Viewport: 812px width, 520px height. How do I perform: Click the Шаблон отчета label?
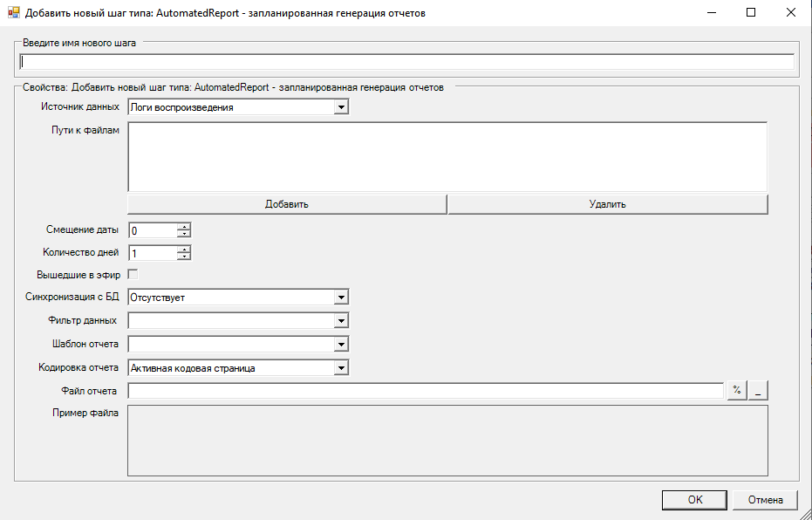click(x=85, y=344)
